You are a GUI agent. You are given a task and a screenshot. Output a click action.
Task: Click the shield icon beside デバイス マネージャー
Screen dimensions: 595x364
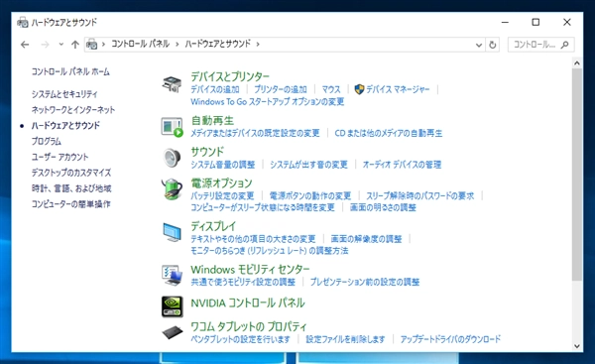tap(359, 89)
